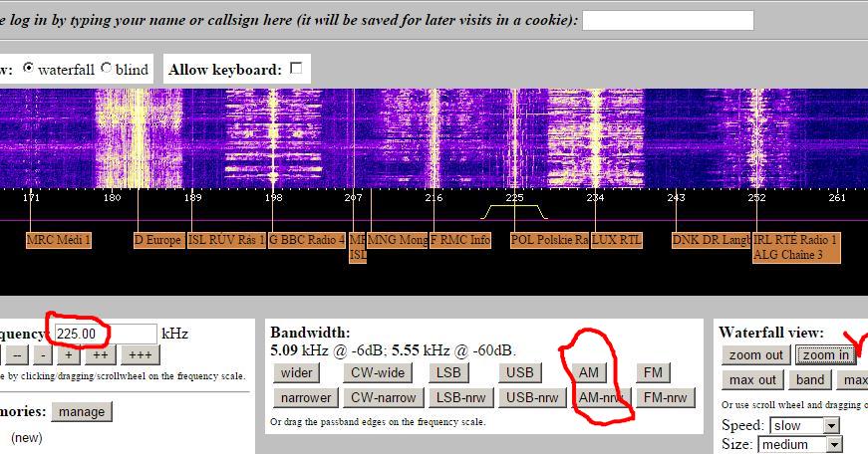Click the max out waterfall button
This screenshot has width=868, height=454.
pos(752,380)
